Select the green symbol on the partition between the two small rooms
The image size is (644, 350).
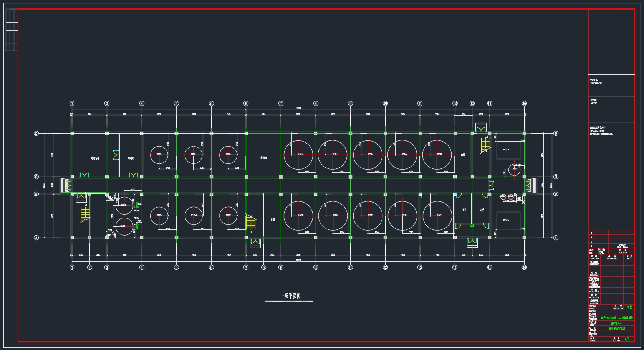[472, 226]
